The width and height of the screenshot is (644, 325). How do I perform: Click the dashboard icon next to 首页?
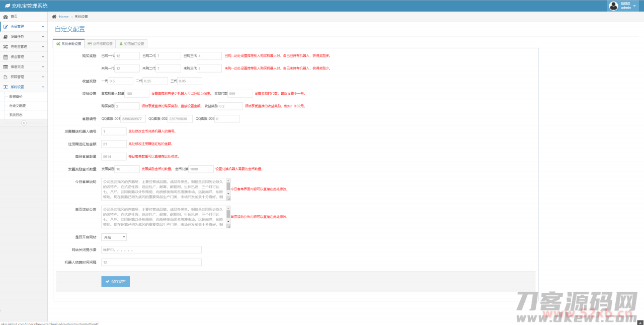coord(6,17)
